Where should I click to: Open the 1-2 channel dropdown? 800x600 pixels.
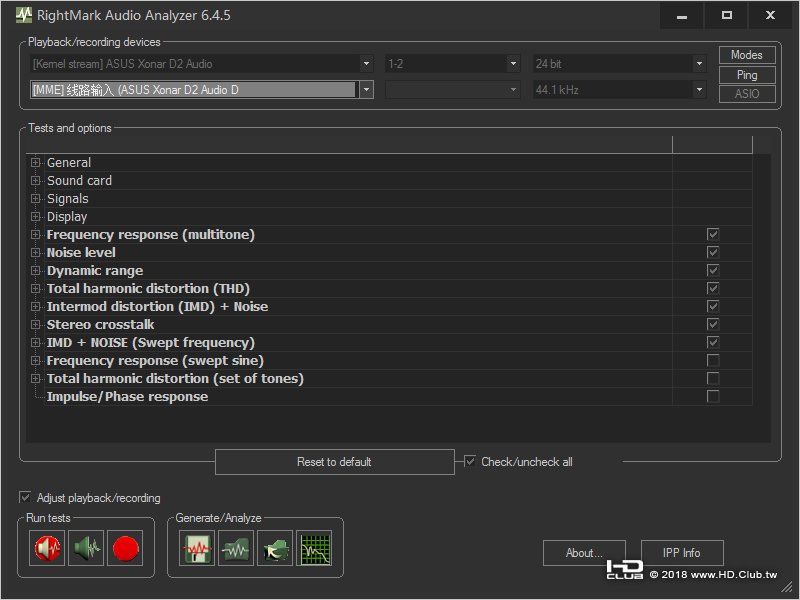pos(513,64)
